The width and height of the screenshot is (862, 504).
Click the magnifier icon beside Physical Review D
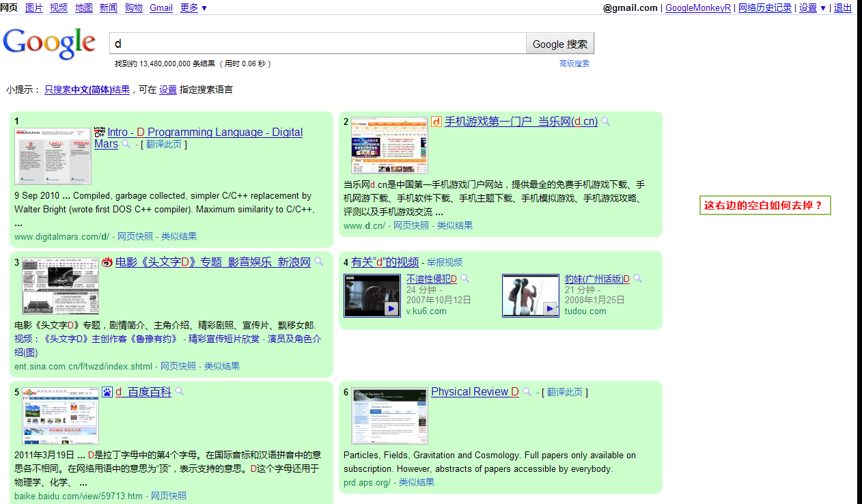click(527, 392)
